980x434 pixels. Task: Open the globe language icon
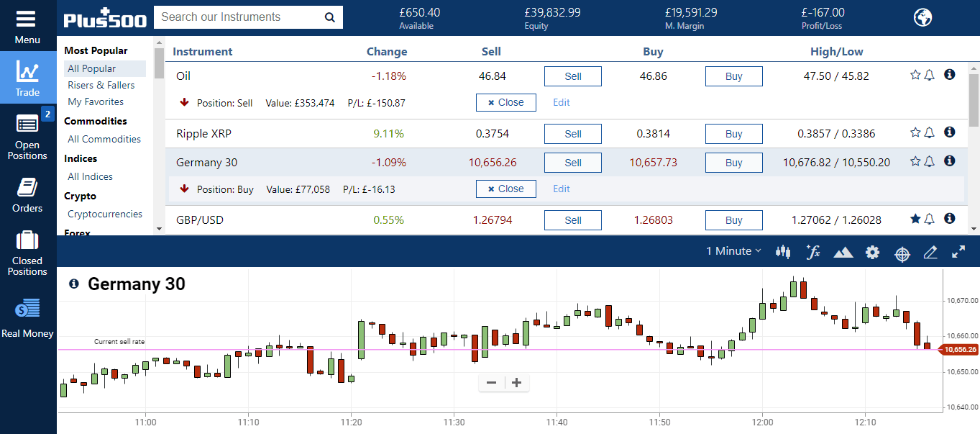(x=922, y=17)
